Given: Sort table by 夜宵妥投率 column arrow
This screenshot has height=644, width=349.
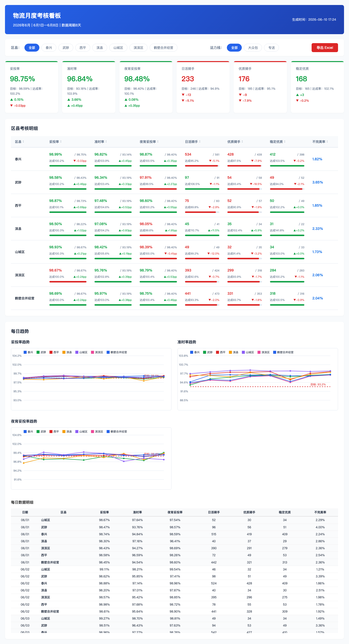Looking at the screenshot, I should [158, 142].
